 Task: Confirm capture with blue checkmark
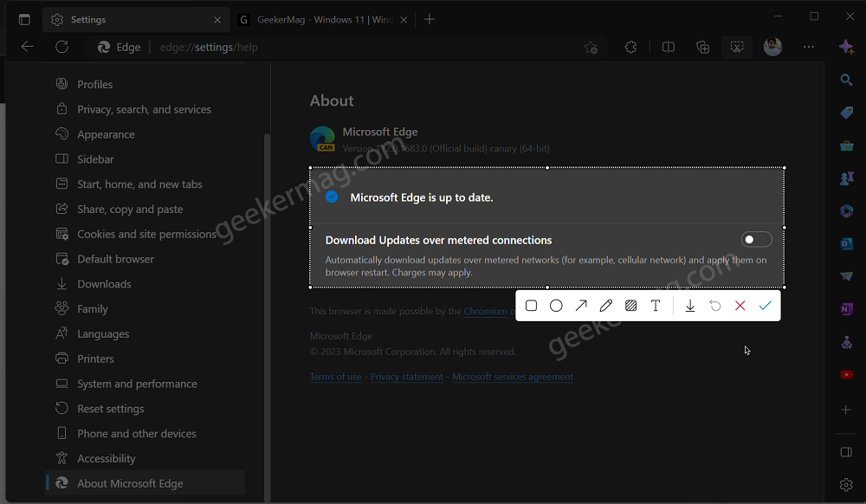point(765,306)
